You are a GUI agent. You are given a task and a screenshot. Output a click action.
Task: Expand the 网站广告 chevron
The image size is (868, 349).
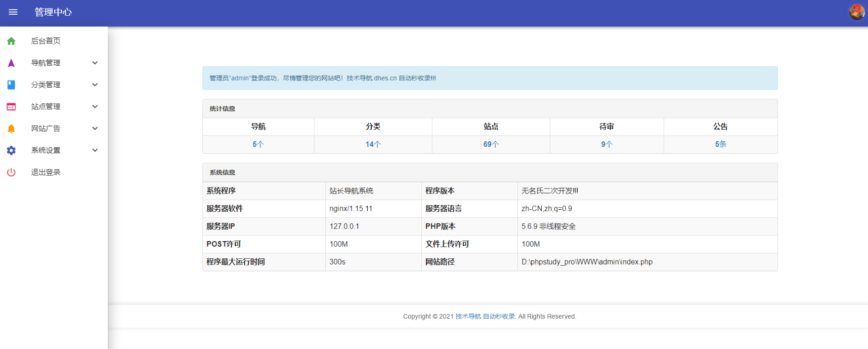pos(95,128)
